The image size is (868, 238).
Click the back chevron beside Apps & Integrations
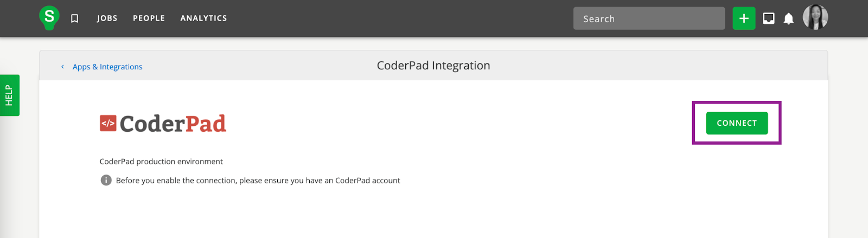62,67
